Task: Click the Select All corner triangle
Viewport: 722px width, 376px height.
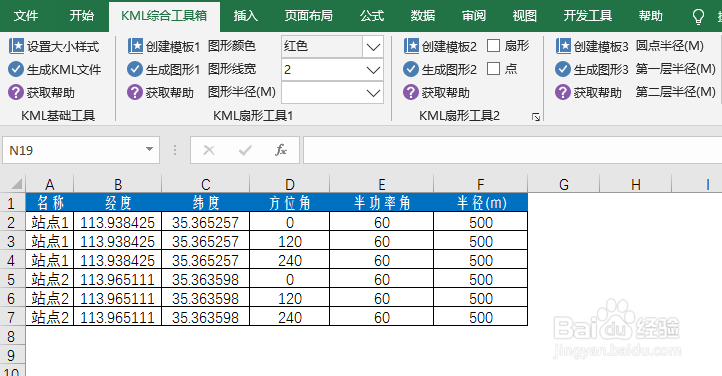Action: click(17, 185)
